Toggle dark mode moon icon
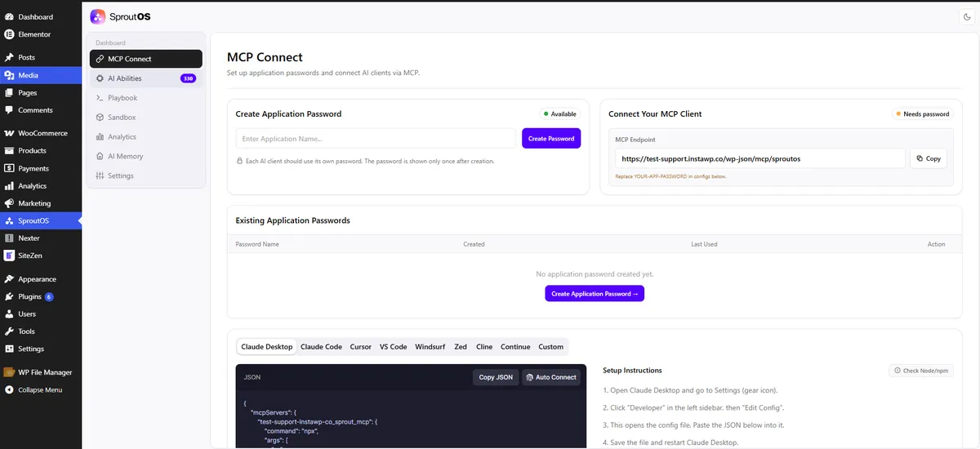The height and width of the screenshot is (449, 980). click(968, 16)
